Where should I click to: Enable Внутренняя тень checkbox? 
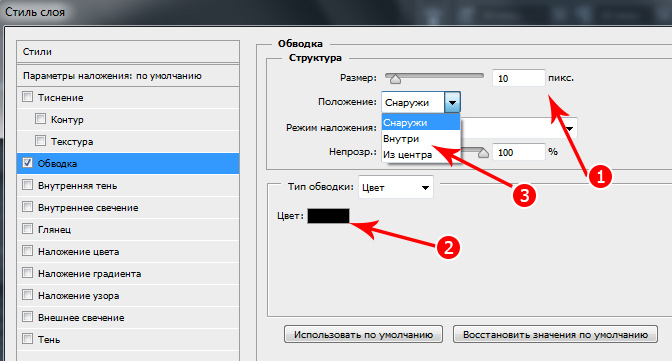point(27,185)
